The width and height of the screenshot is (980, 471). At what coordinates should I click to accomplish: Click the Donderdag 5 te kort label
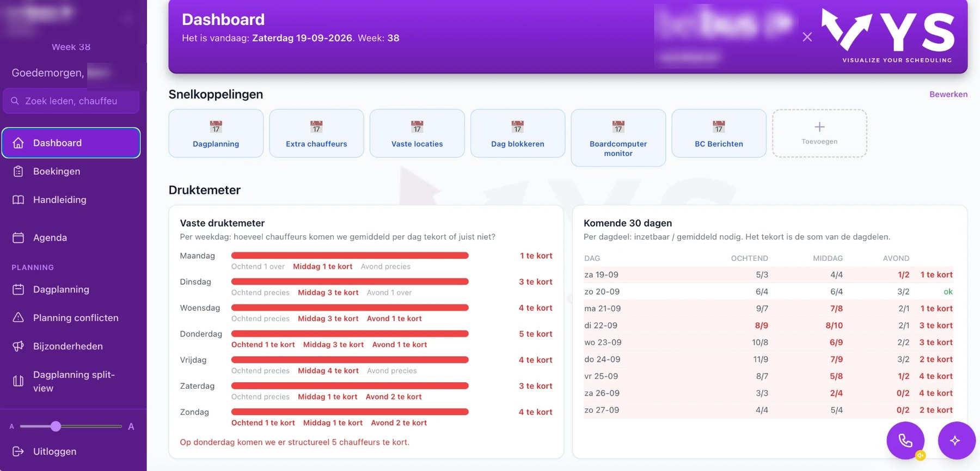pyautogui.click(x=536, y=334)
